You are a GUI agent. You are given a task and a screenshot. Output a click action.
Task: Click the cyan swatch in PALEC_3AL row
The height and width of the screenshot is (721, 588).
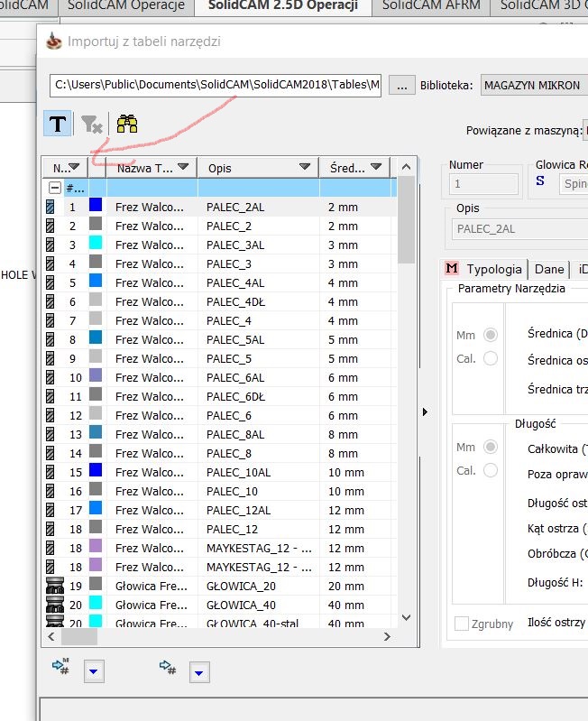click(96, 243)
